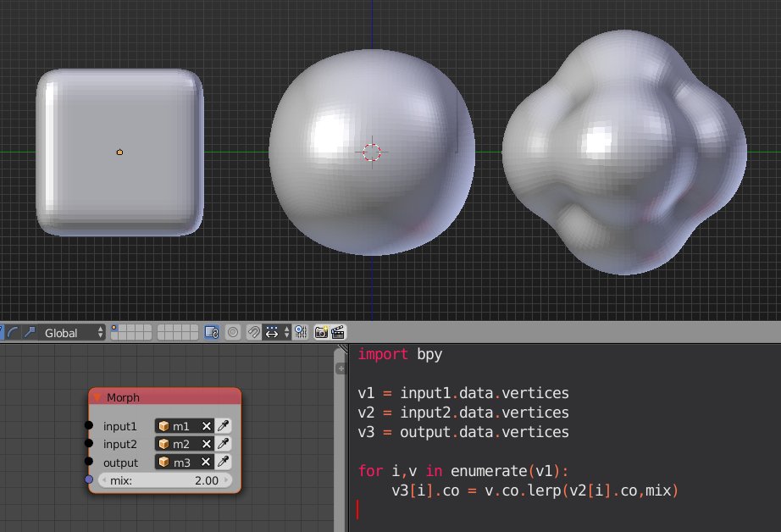
Task: Click the absolute grid snap icon
Action: tap(301, 332)
